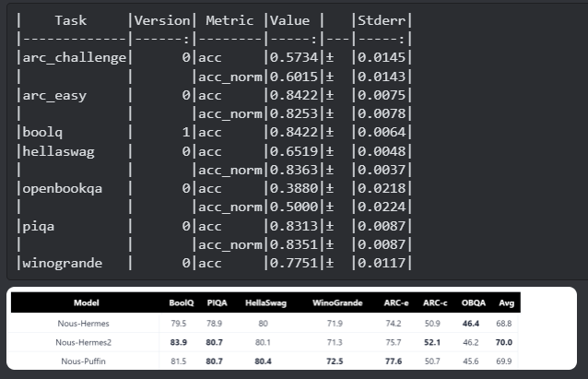
Task: Click the WinoGrande column header
Action: click(337, 302)
